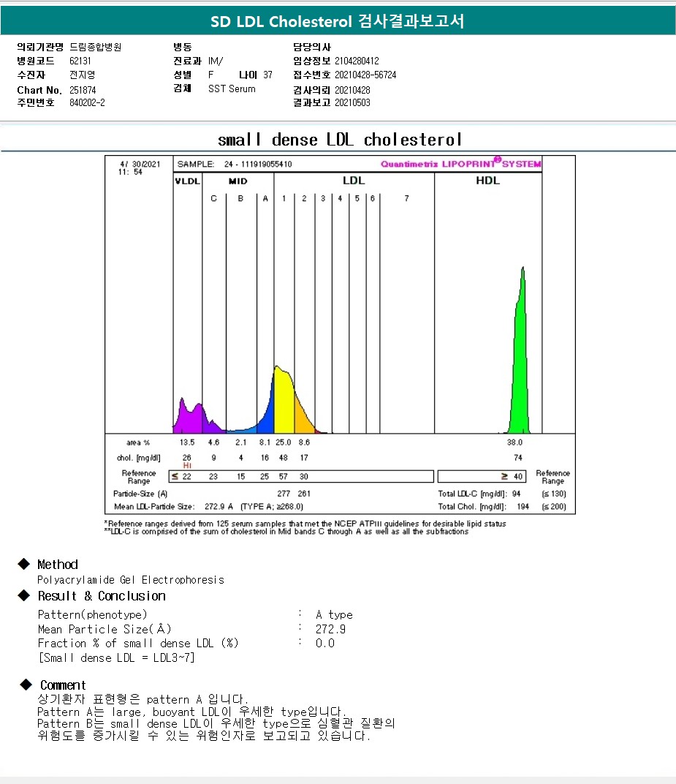Click the 'Pattern(phenotype)' label
Image resolution: width=676 pixels, height=784 pixels.
click(x=92, y=614)
